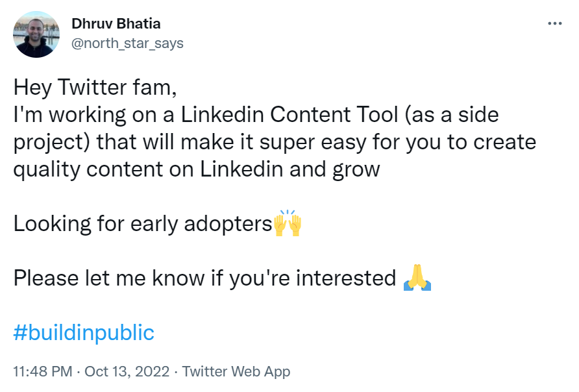
Task: Click "Please let me know if you're interested"
Action: 204,278
